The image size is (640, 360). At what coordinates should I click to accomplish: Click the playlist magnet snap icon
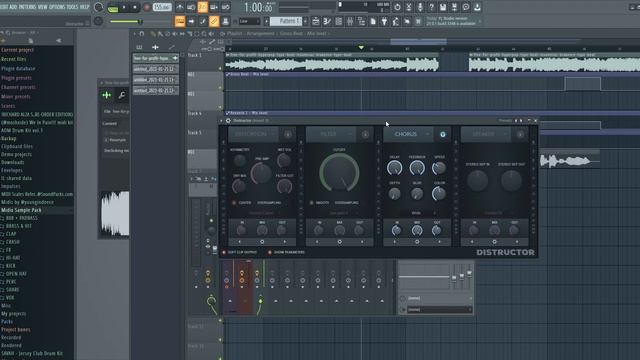142,33
